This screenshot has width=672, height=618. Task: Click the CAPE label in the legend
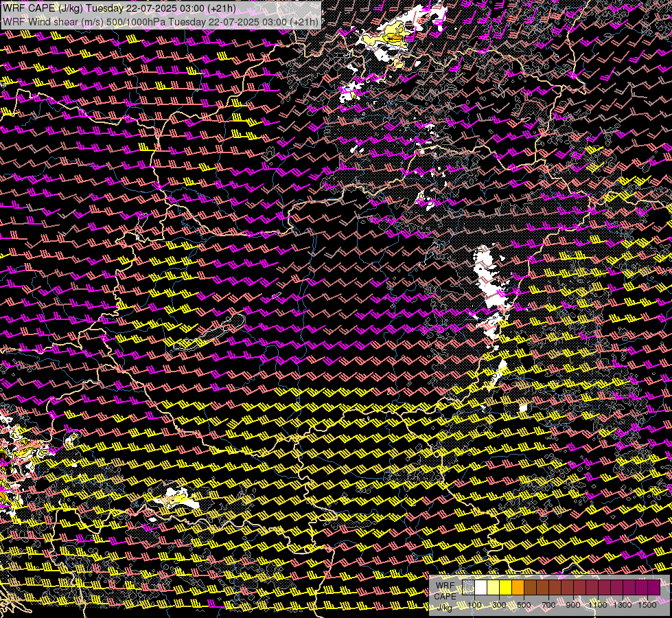pyautogui.click(x=445, y=597)
